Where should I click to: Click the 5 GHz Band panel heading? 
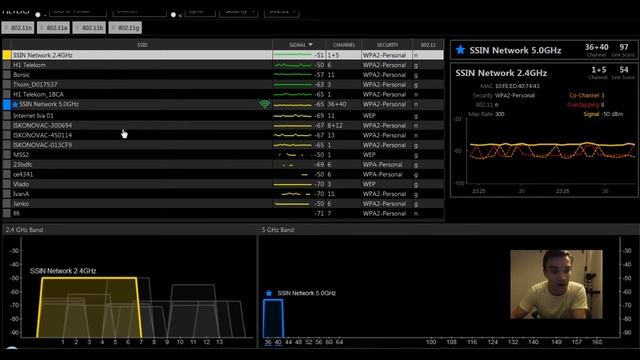(x=278, y=230)
